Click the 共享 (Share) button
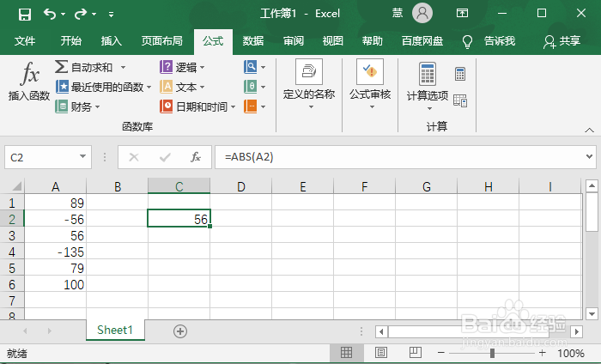The image size is (601, 364). tap(562, 41)
